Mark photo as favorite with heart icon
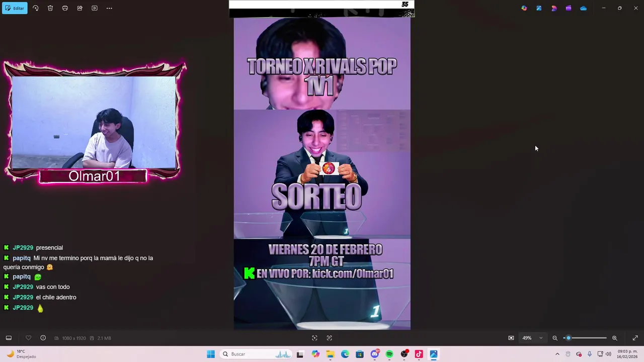 (28, 338)
